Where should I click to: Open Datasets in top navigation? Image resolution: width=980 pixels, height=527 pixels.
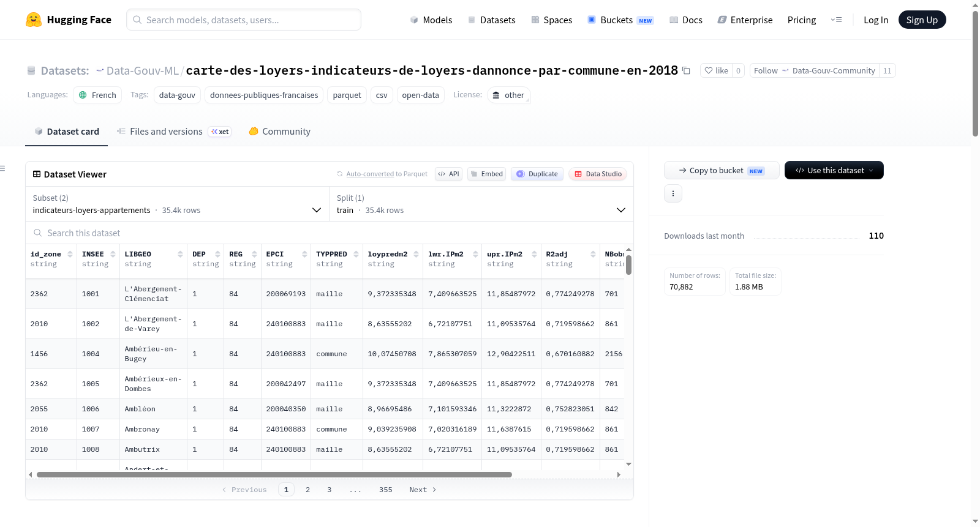(492, 20)
